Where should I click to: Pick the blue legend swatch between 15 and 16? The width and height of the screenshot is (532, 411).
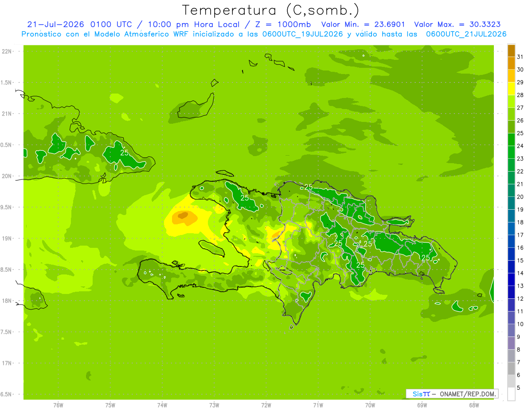pyautogui.click(x=511, y=254)
